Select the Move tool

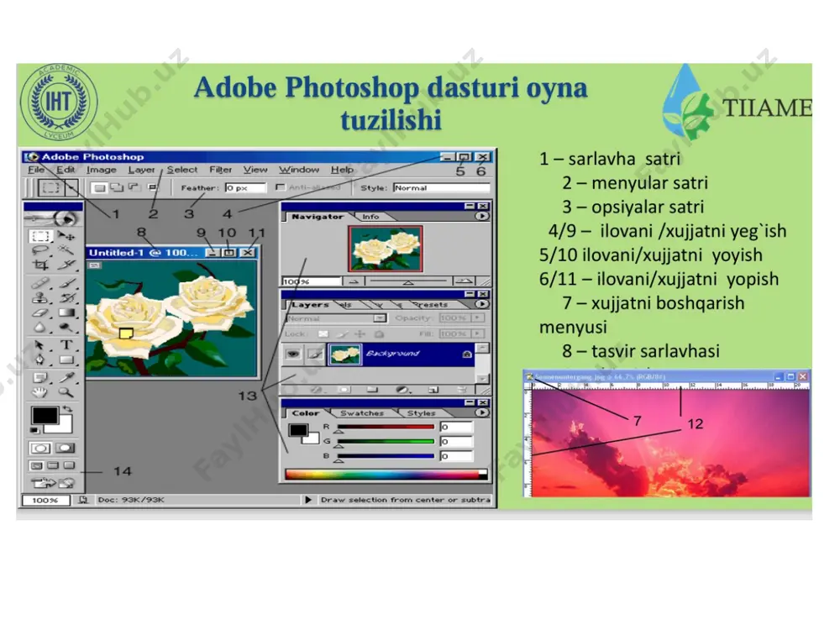[x=66, y=236]
